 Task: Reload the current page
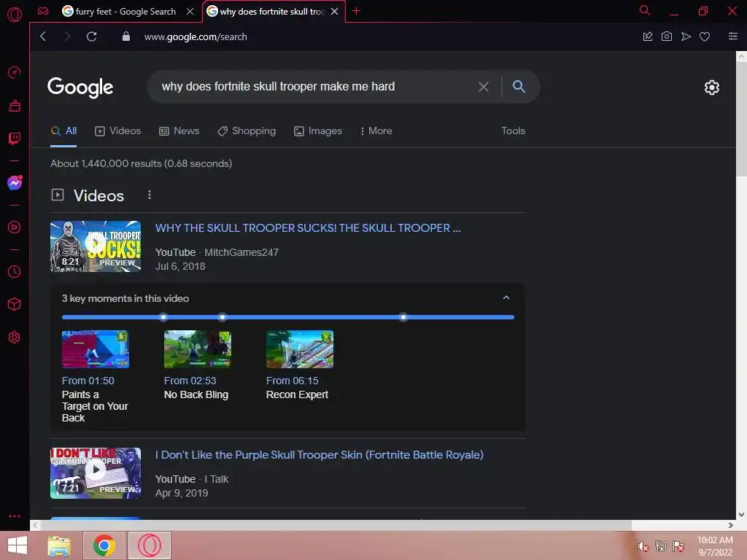point(91,36)
